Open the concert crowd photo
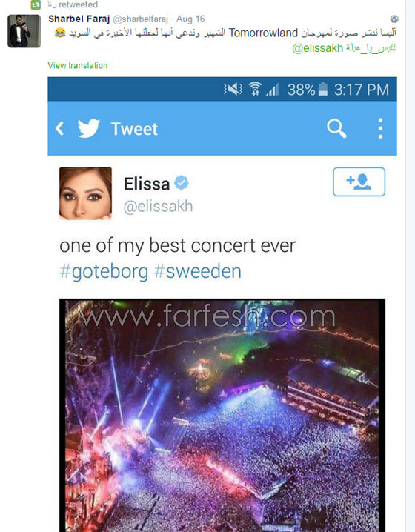Image resolution: width=415 pixels, height=532 pixels. (x=222, y=415)
